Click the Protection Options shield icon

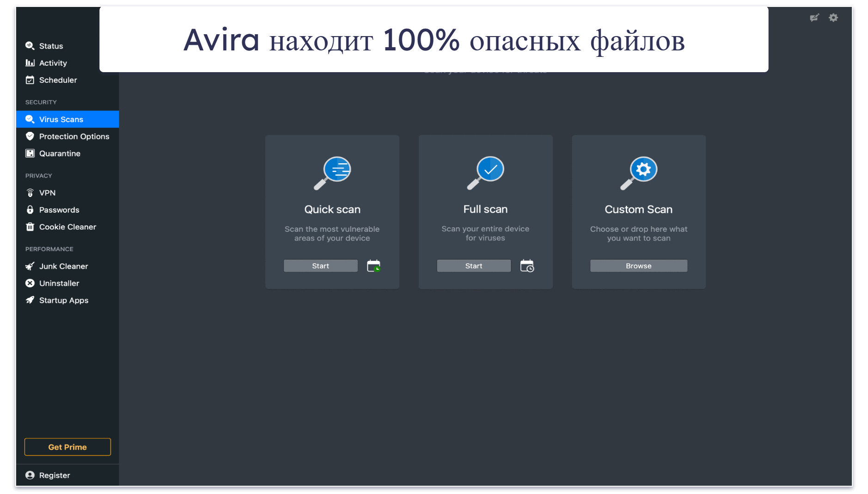(x=30, y=136)
